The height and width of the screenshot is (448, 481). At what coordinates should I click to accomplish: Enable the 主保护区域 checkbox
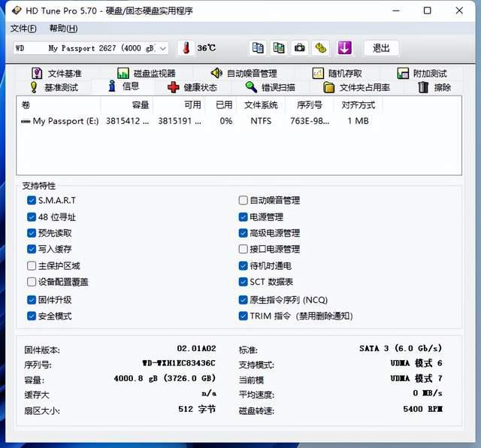[32, 266]
